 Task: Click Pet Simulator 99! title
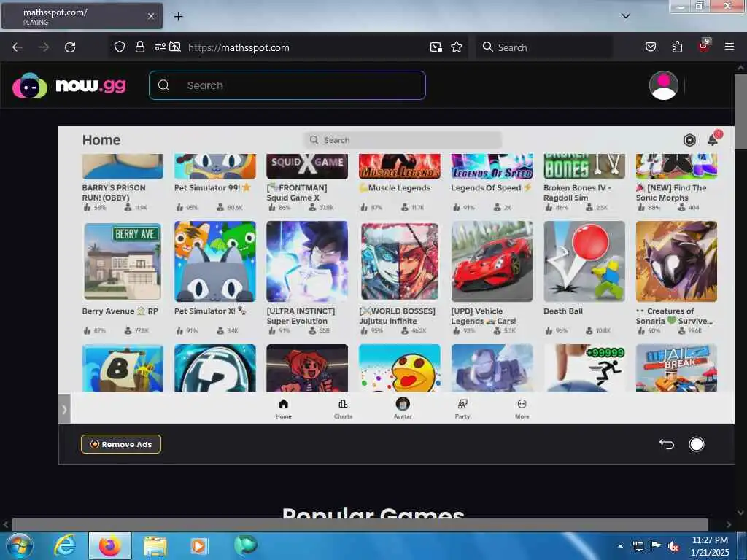coord(212,187)
